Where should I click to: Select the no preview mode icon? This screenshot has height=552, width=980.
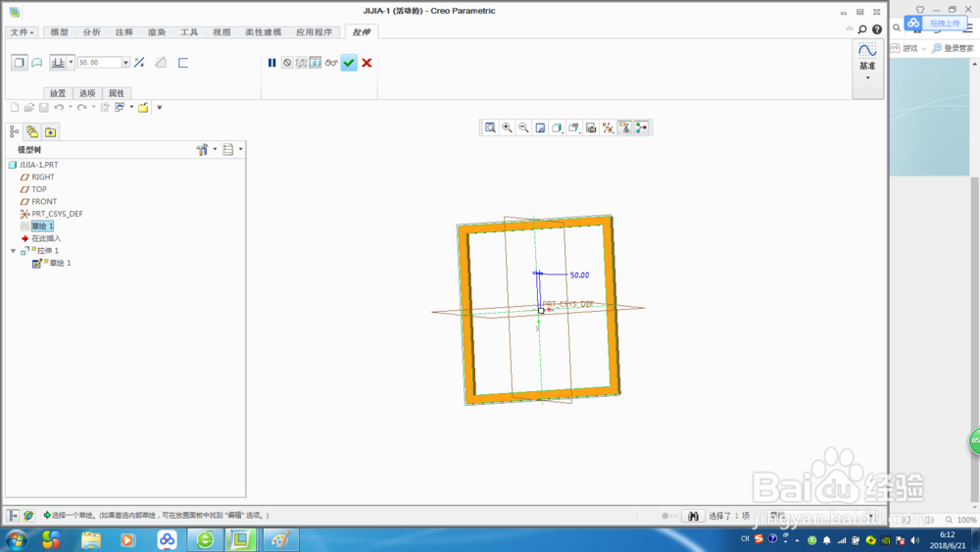287,63
